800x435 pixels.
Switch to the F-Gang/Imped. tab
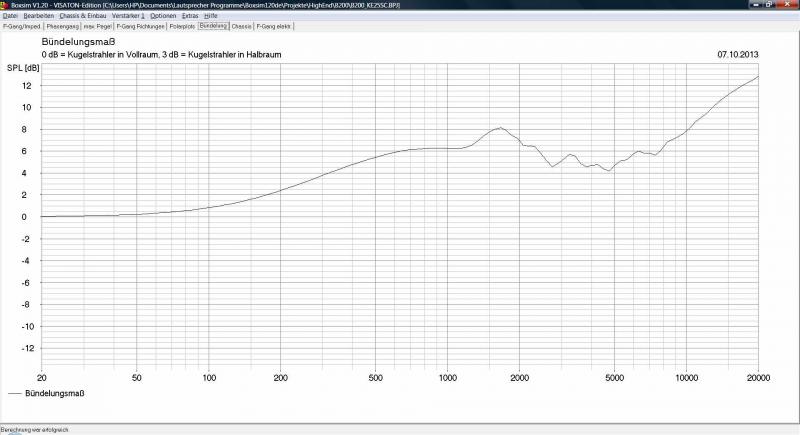point(22,26)
